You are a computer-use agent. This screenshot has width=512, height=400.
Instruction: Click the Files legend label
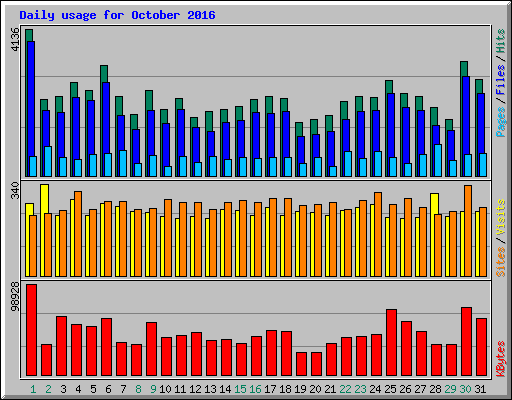[x=501, y=79]
